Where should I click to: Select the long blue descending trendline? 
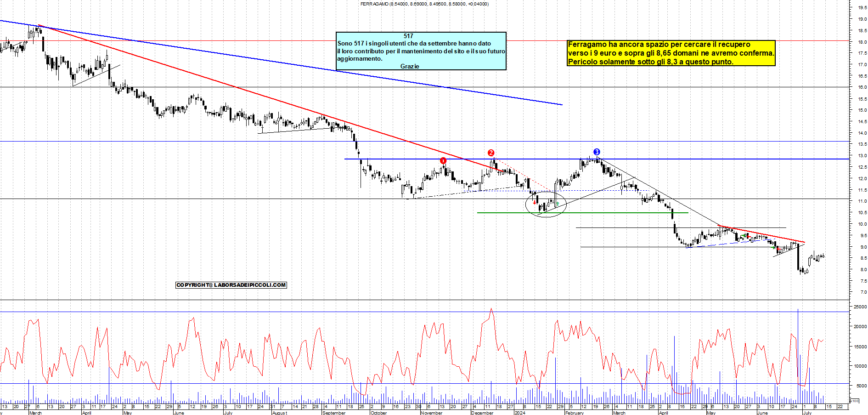click(281, 63)
